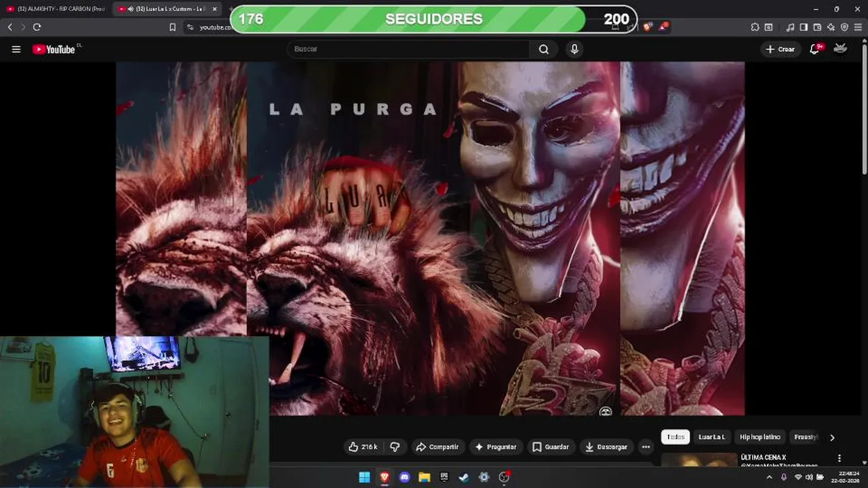Viewport: 868px width, 488px height.
Task: Like the video with 216 k likes
Action: [x=363, y=447]
